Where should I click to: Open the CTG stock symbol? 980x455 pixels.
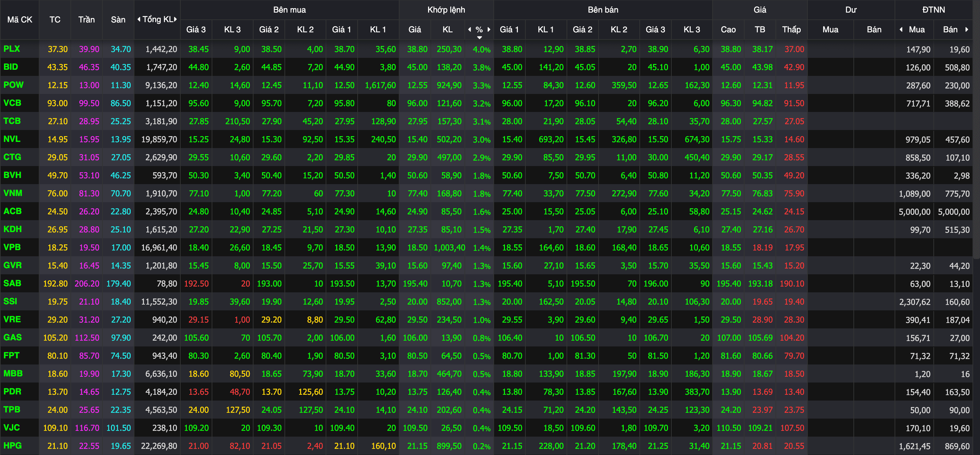click(x=12, y=157)
